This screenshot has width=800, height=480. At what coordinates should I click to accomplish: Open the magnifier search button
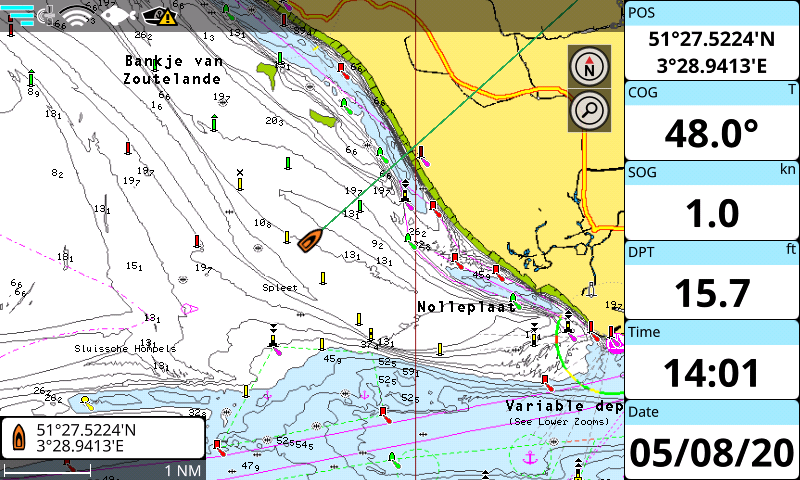(x=589, y=110)
